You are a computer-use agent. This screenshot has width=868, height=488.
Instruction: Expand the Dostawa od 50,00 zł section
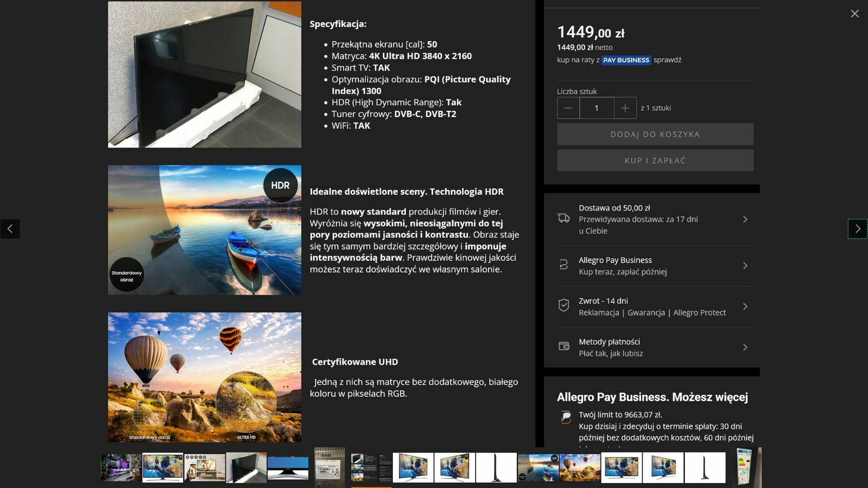click(655, 220)
